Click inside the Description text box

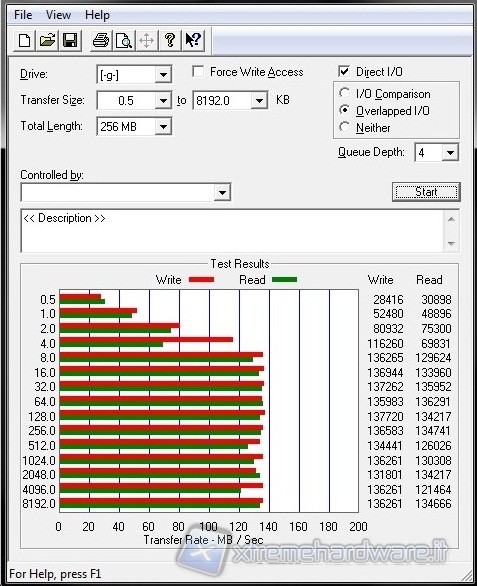coord(233,231)
